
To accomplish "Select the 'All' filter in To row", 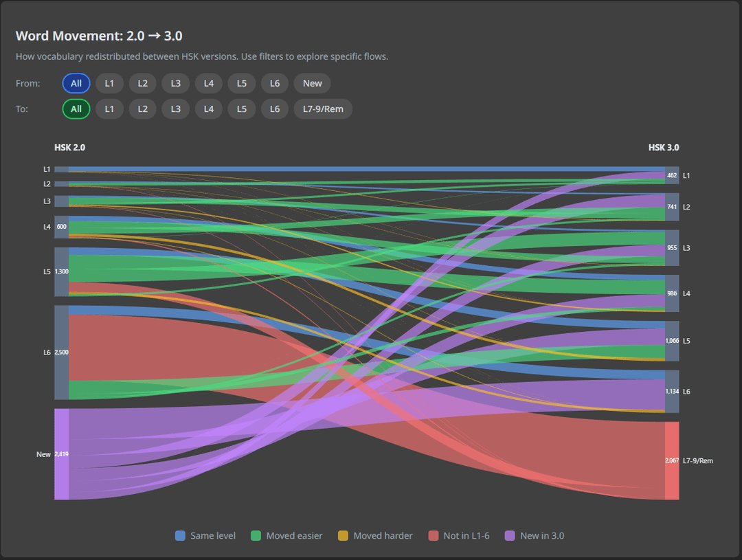I will click(x=76, y=109).
